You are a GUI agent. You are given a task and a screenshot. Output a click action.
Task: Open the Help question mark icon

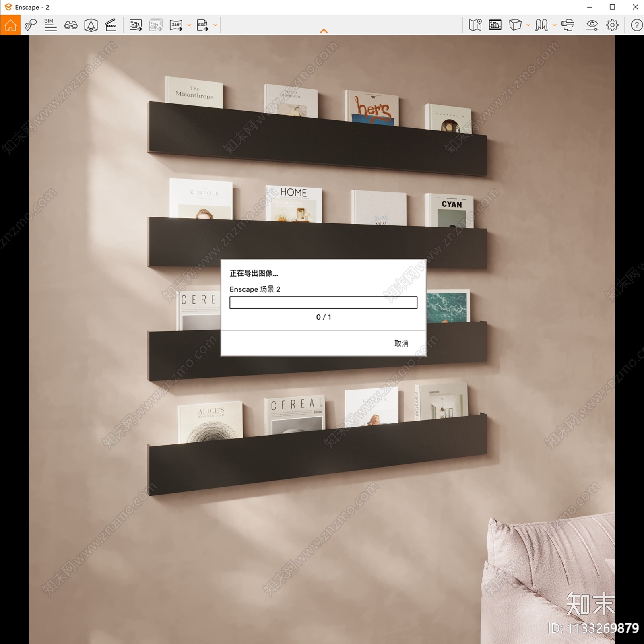click(636, 25)
